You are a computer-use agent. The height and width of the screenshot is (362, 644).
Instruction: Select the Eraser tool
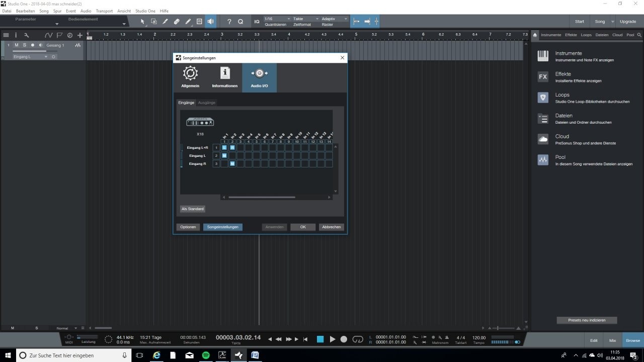tap(177, 22)
